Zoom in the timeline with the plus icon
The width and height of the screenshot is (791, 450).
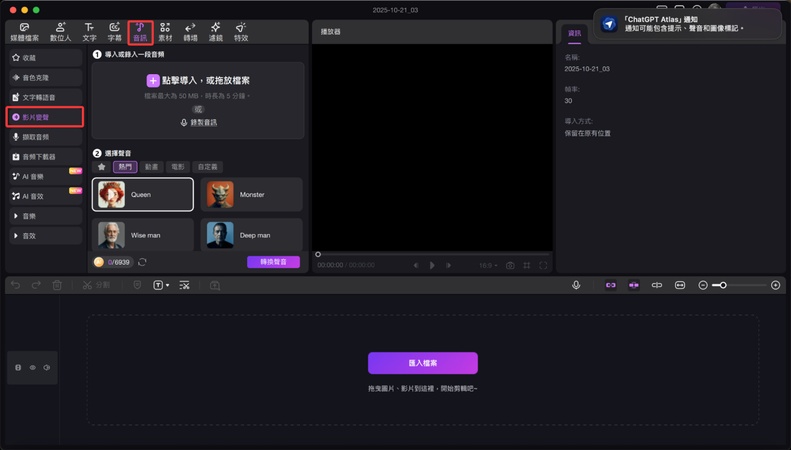(x=776, y=285)
